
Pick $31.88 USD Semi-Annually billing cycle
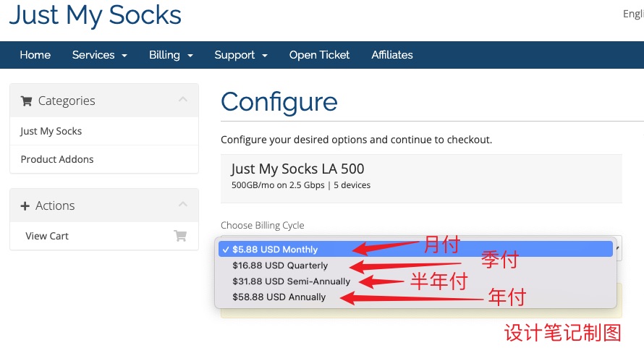point(291,281)
